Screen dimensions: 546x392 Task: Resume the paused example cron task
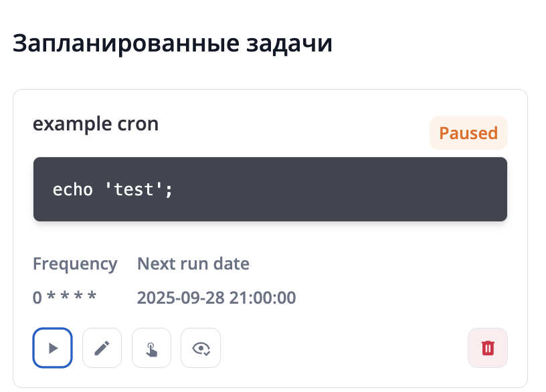pos(52,348)
